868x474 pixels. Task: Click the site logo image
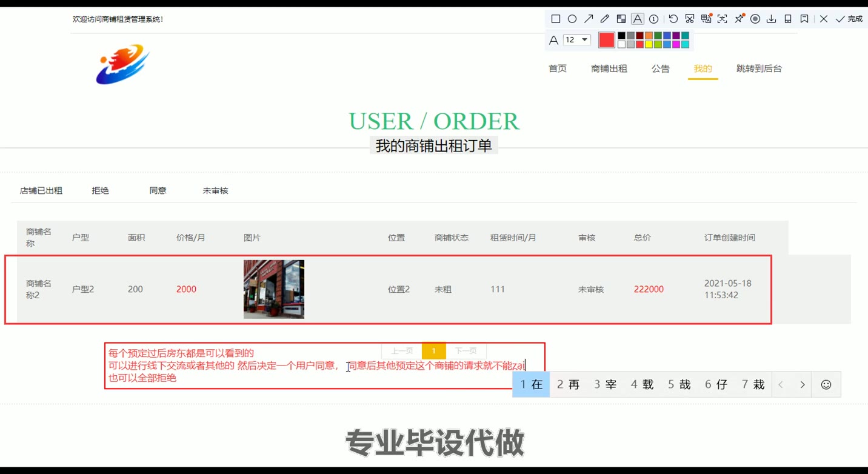[123, 64]
